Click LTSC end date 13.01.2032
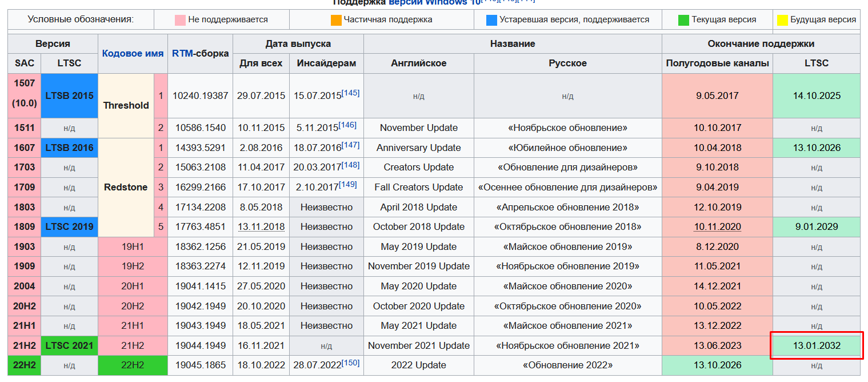Image resolution: width=868 pixels, height=382 pixels. coord(817,345)
